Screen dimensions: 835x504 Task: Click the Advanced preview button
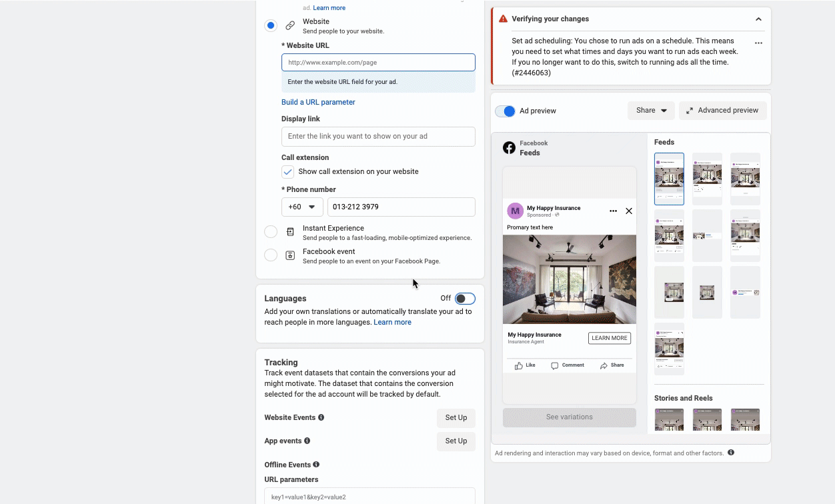(x=722, y=111)
